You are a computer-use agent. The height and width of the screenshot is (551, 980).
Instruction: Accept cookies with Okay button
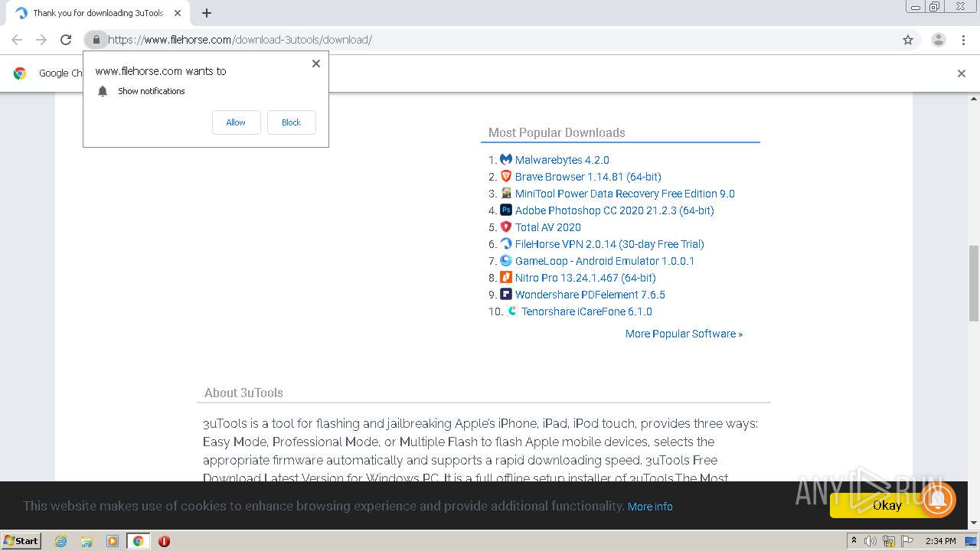887,505
